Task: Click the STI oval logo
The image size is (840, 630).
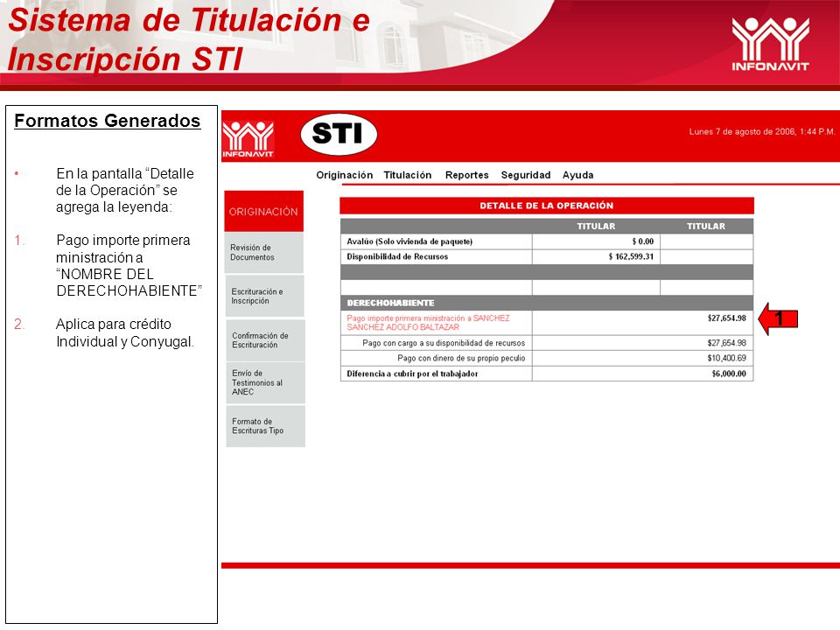Action: coord(339,134)
